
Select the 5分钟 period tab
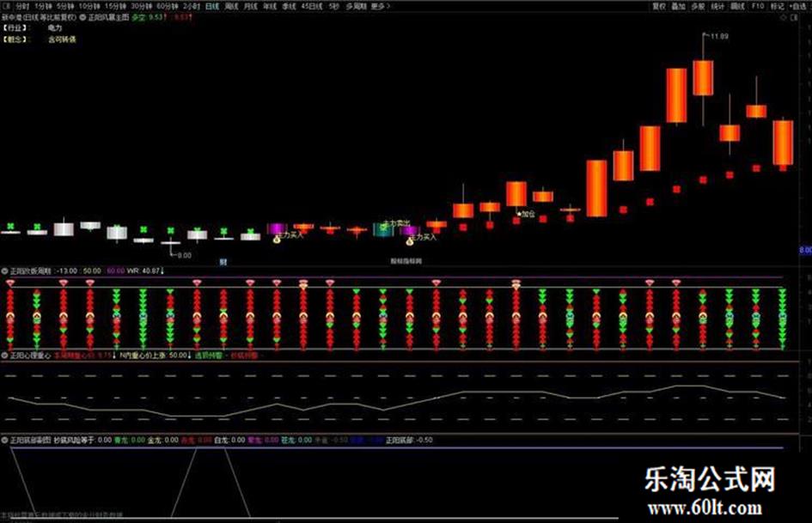(65, 6)
